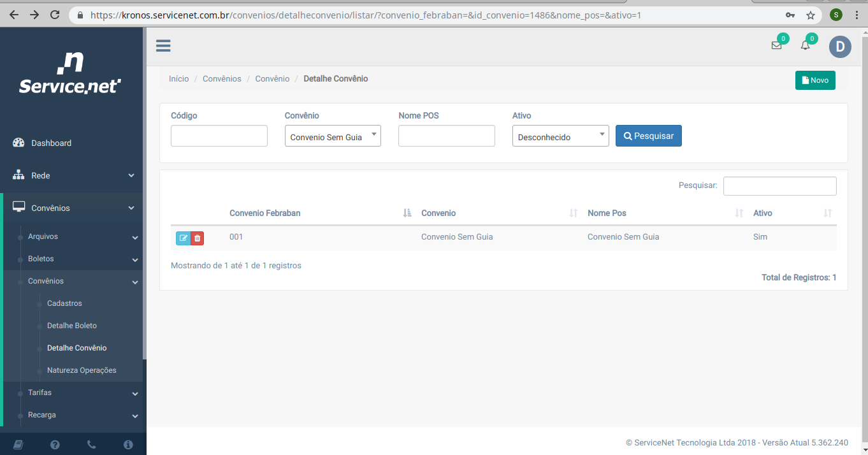Click the info icon in sidebar footer
The image size is (868, 455).
pos(128,445)
